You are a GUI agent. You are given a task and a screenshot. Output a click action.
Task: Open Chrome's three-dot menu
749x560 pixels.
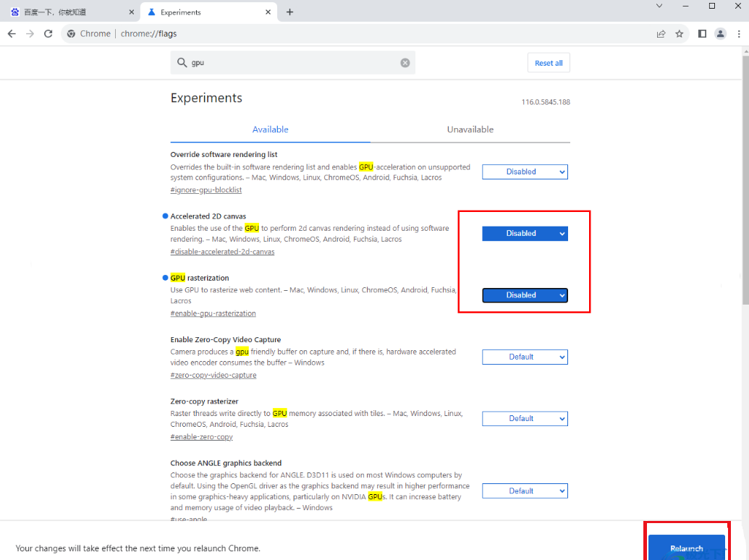click(x=739, y=34)
